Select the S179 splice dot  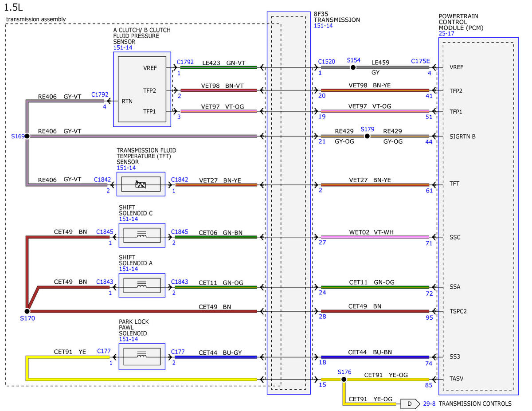click(x=367, y=136)
